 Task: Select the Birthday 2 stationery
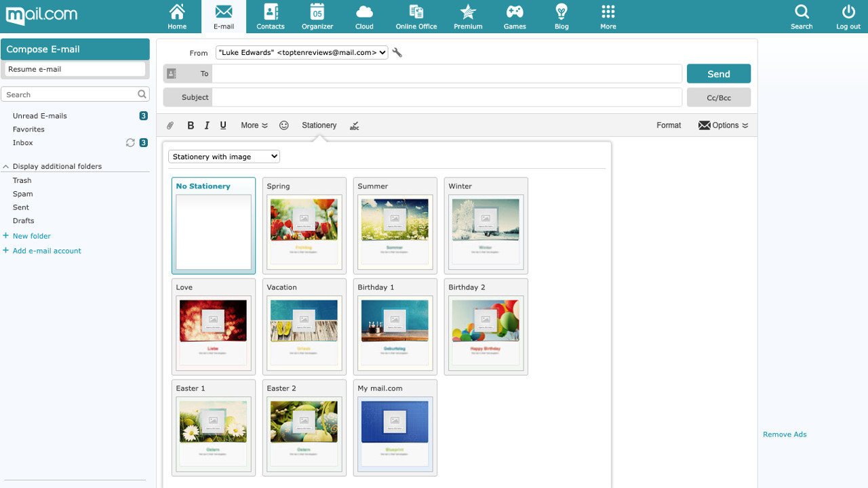pyautogui.click(x=486, y=327)
